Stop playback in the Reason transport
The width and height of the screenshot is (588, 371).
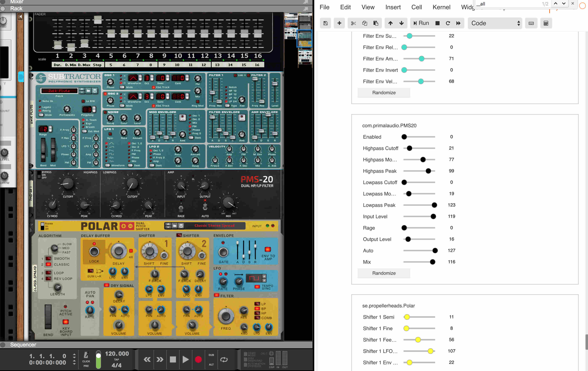(x=173, y=359)
